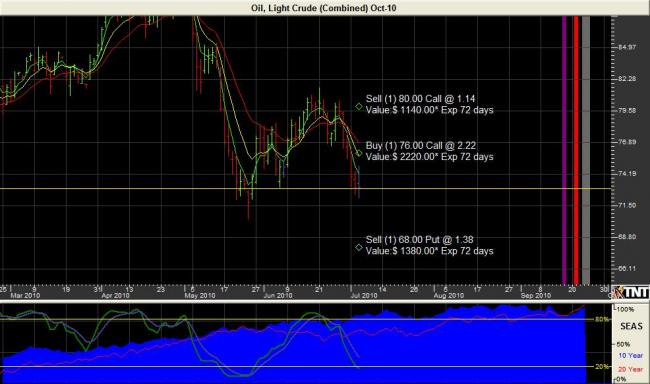Click the 'Sell (1) 68.00 Put @ 1.38' label

(x=420, y=240)
